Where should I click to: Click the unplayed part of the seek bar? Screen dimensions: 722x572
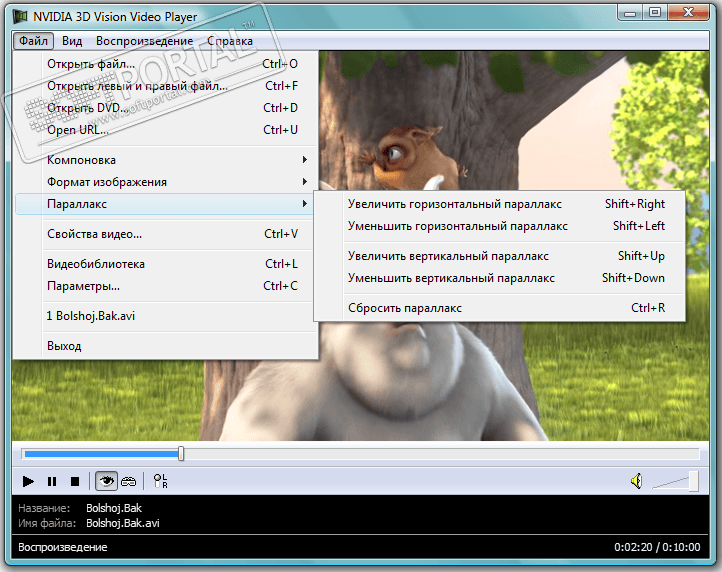[x=441, y=454]
